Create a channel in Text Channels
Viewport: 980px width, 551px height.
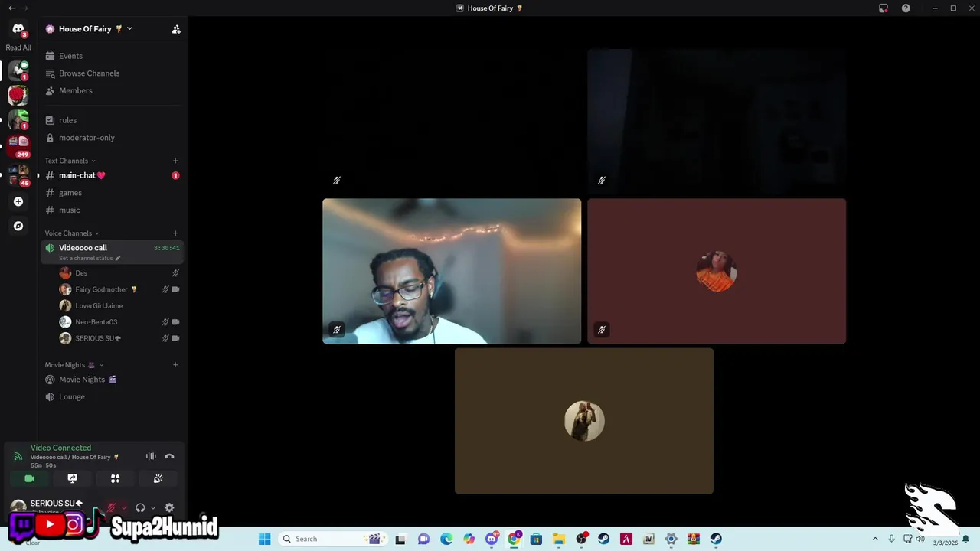(x=175, y=161)
